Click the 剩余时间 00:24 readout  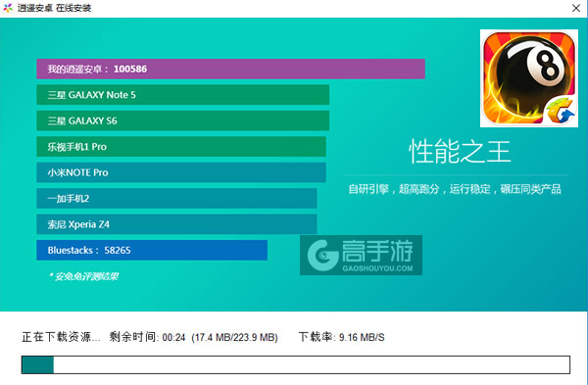coord(147,337)
